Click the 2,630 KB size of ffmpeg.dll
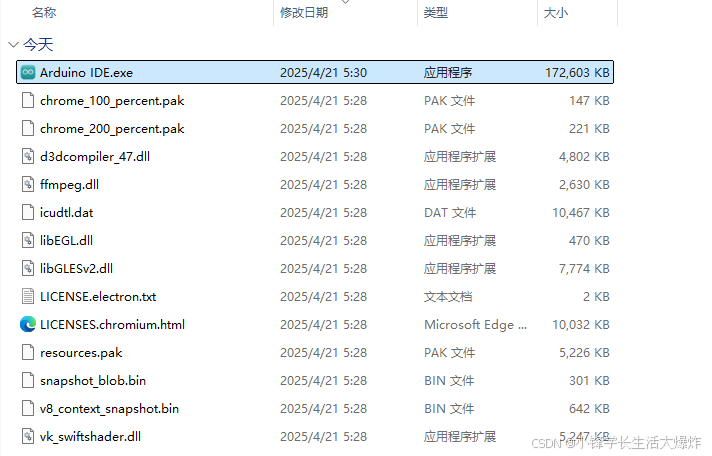The height and width of the screenshot is (456, 712). (584, 184)
